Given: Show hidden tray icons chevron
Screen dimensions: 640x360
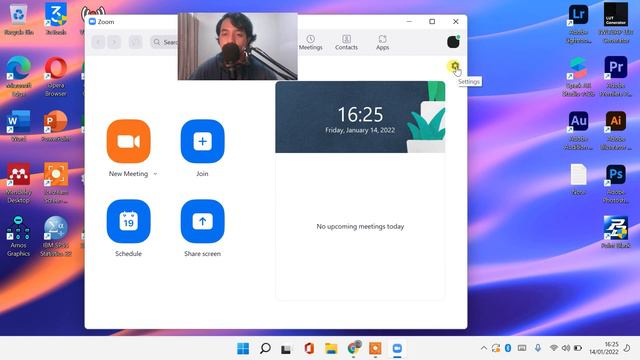Looking at the screenshot, I should (484, 348).
